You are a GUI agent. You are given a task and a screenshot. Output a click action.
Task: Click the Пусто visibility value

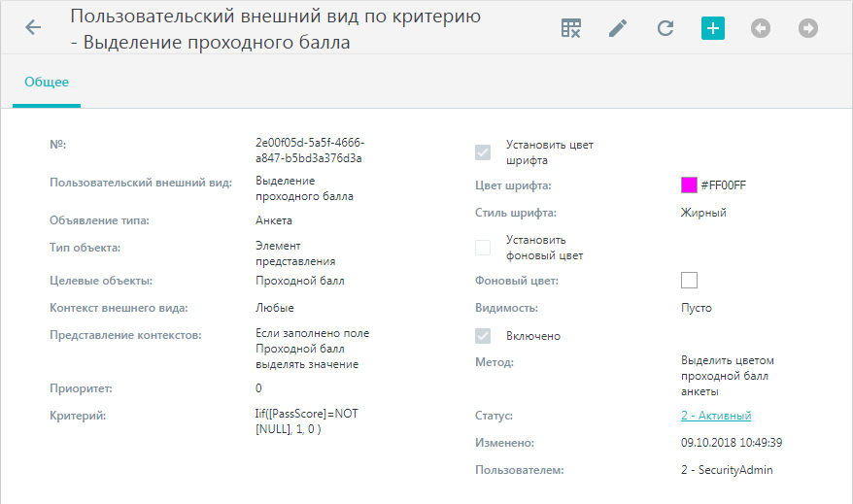point(697,308)
